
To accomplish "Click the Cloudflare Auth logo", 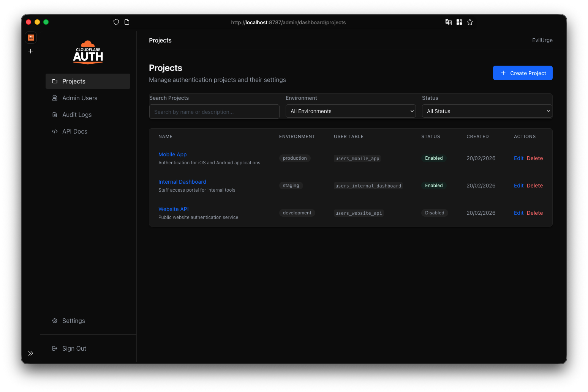I will [88, 52].
